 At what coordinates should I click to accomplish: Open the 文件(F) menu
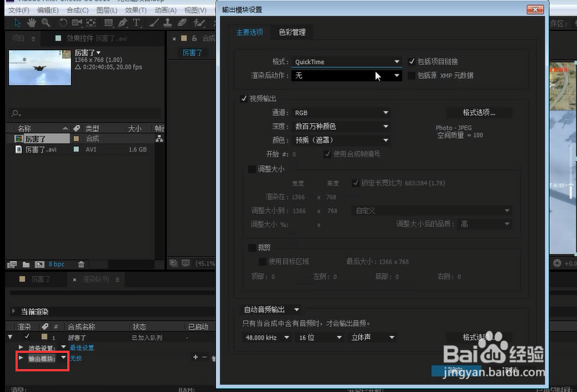point(18,10)
